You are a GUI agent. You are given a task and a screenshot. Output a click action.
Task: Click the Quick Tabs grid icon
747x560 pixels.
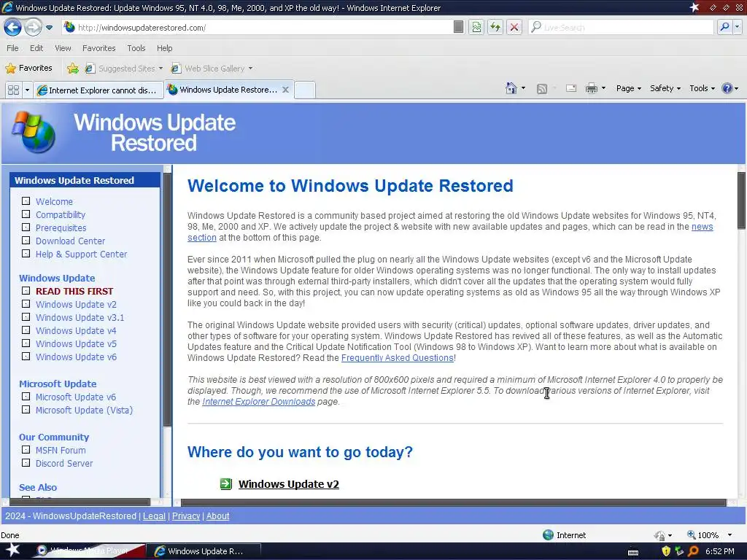click(x=13, y=90)
